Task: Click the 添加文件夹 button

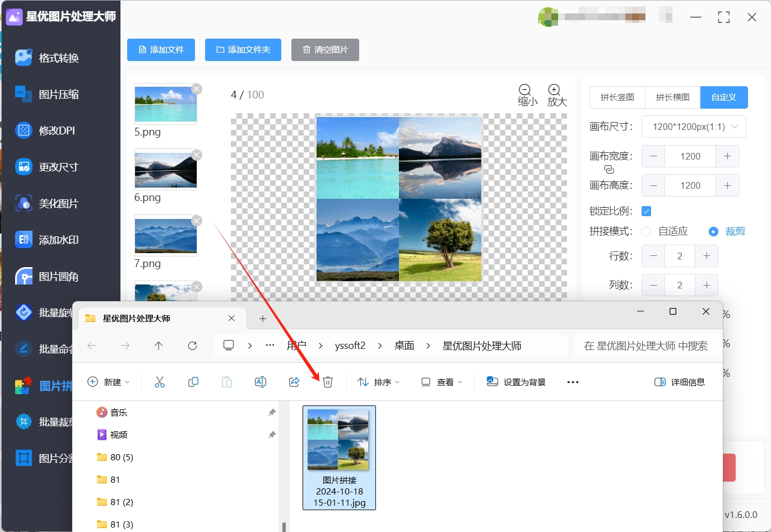Action: click(243, 50)
